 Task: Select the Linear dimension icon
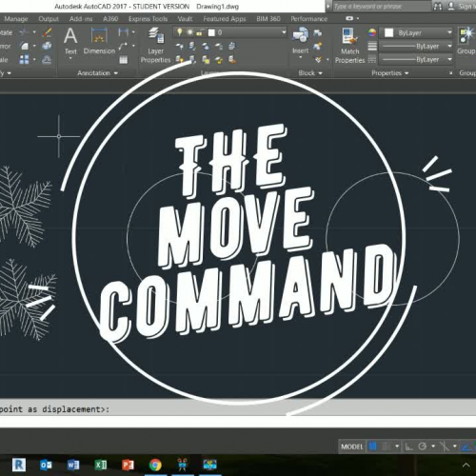pyautogui.click(x=123, y=32)
